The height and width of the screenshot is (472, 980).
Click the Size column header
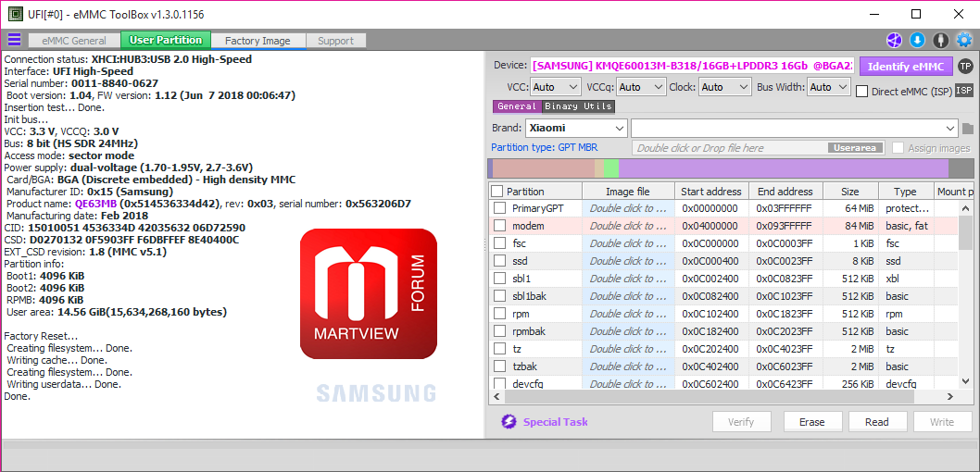pyautogui.click(x=850, y=191)
